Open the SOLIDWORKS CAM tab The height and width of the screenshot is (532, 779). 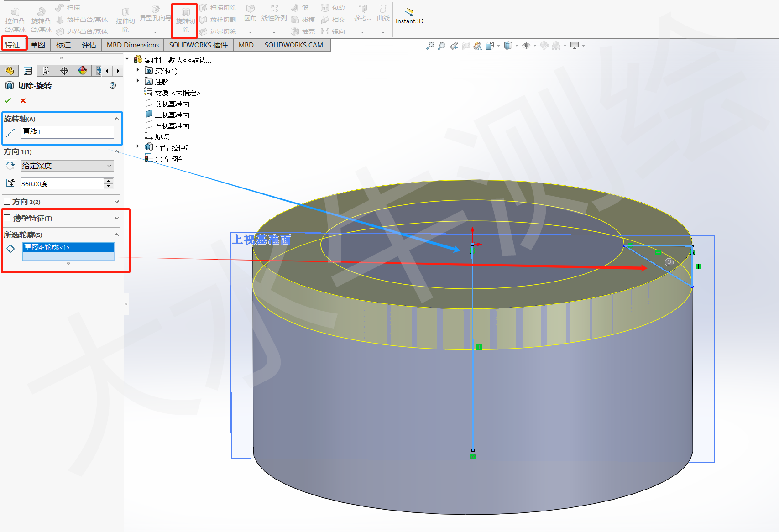pyautogui.click(x=294, y=45)
